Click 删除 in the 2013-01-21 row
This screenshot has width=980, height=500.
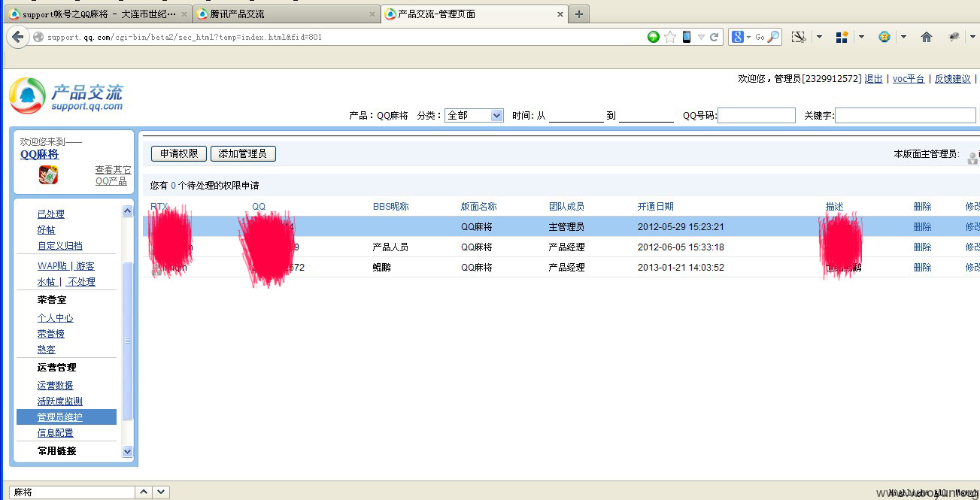[922, 268]
